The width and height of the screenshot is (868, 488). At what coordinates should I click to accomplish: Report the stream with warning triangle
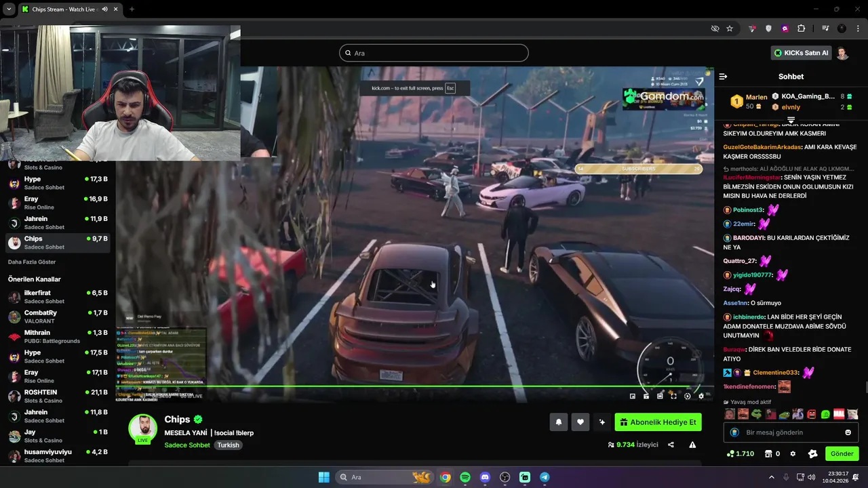(692, 445)
